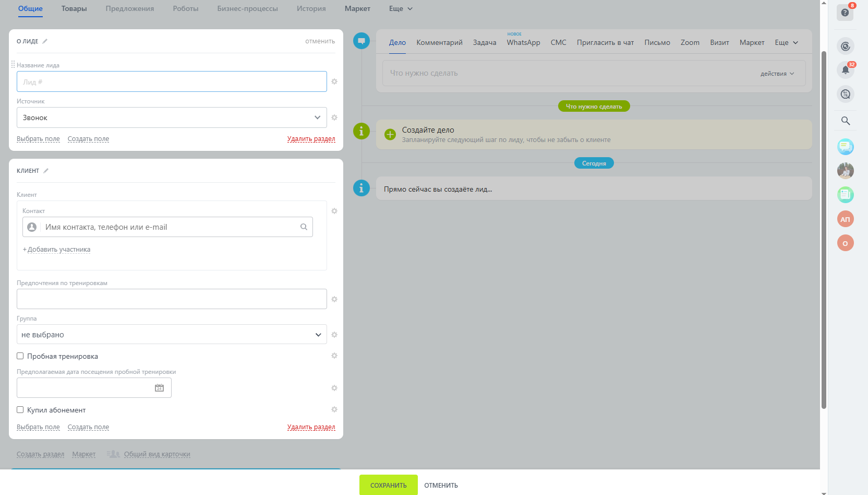Select Пригласить в чат tab
868x495 pixels.
coord(605,43)
